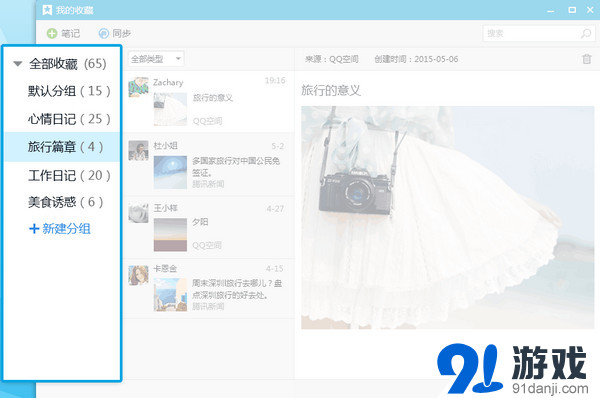
Task: Click the 笔记 button label
Action: (71, 34)
